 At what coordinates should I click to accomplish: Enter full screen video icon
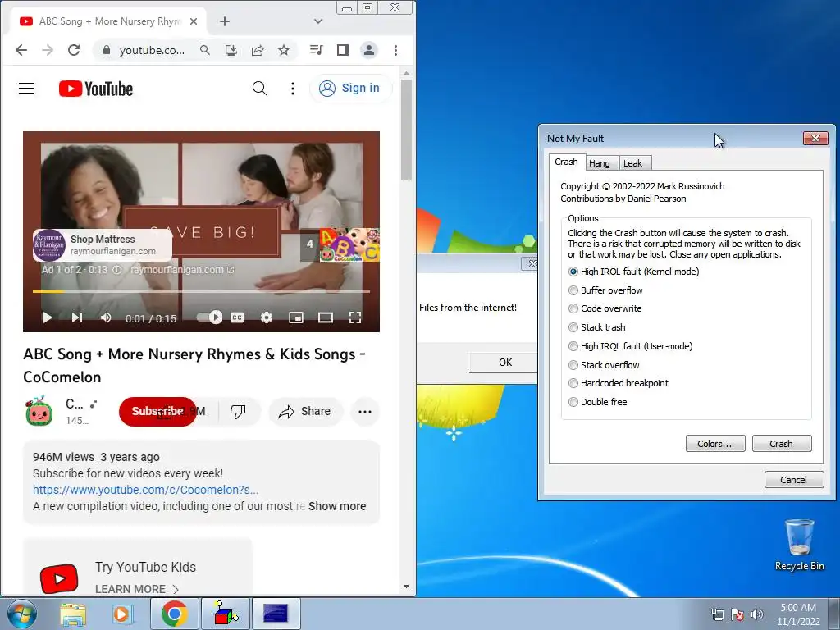pyautogui.click(x=355, y=317)
